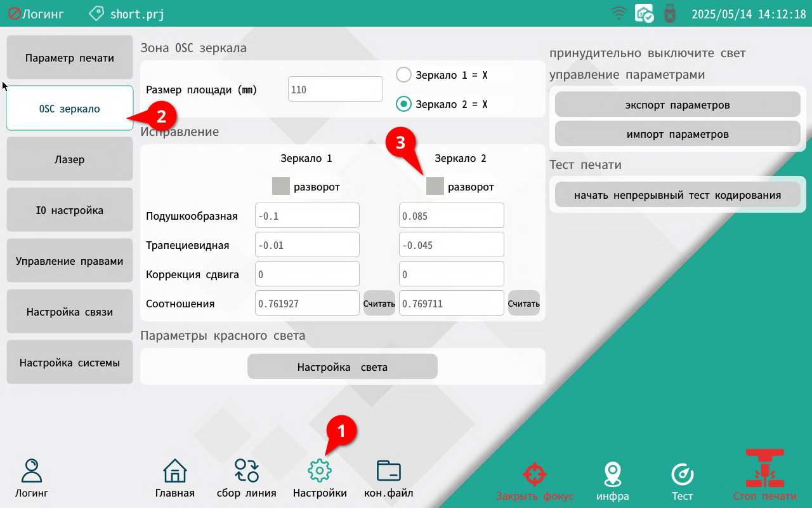
Task: Open the кон.файл folder icon
Action: [388, 471]
